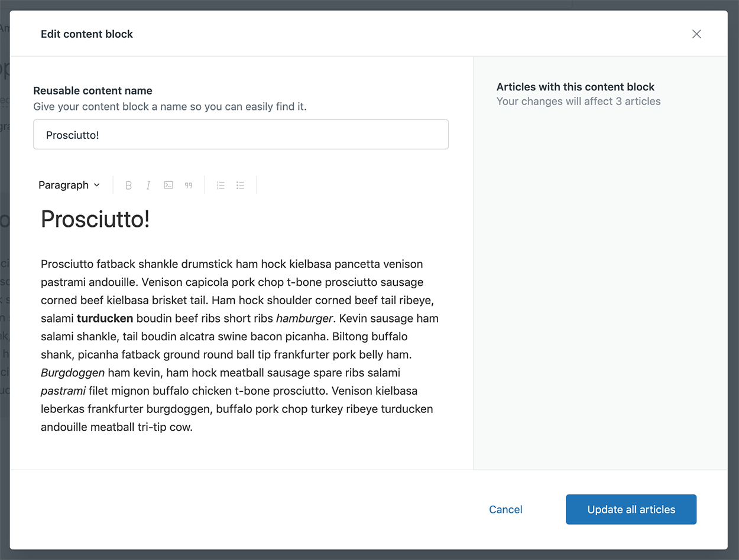
Task: Toggle bold formatting in the editor toolbar
Action: tap(128, 185)
